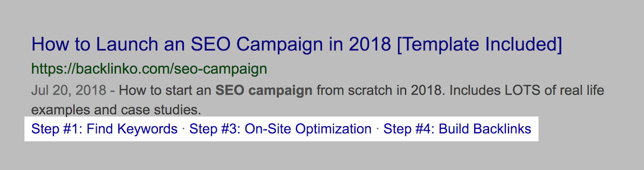The height and width of the screenshot is (170, 644).
Task: Open the "Step #4: Build Backlinks" sitelink
Action: point(457,129)
